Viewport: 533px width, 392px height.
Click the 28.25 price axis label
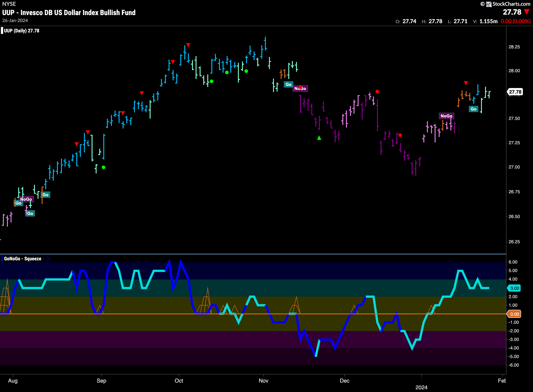(x=514, y=47)
